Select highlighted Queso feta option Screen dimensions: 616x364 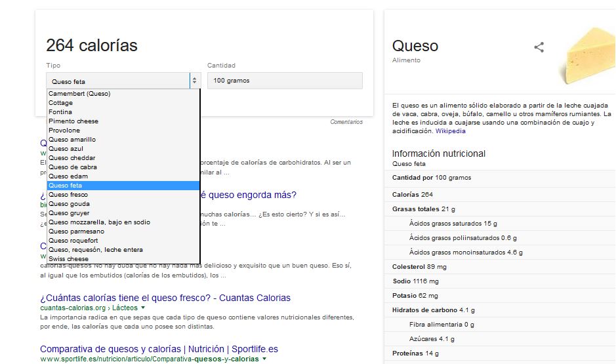pos(123,186)
